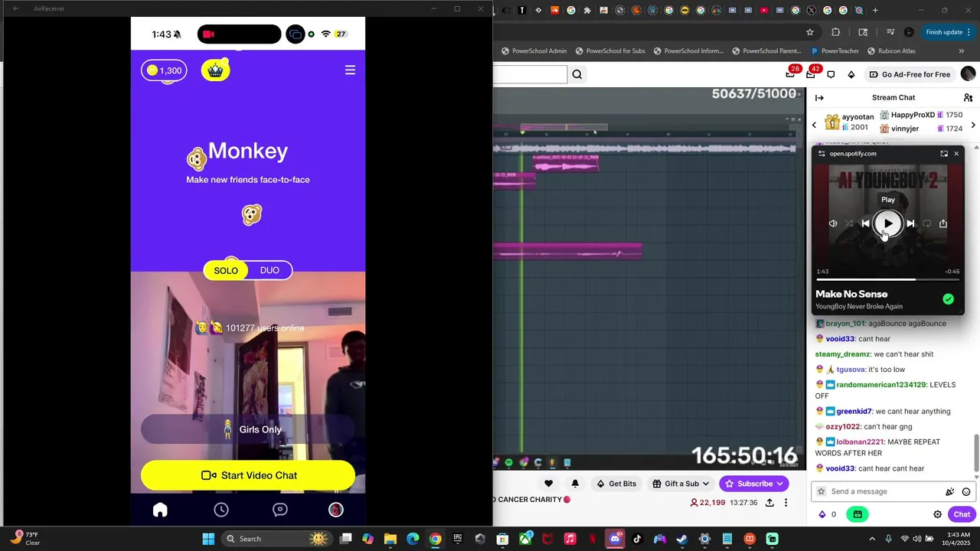
Task: Open the Monkey chat messages tab
Action: pos(280,510)
